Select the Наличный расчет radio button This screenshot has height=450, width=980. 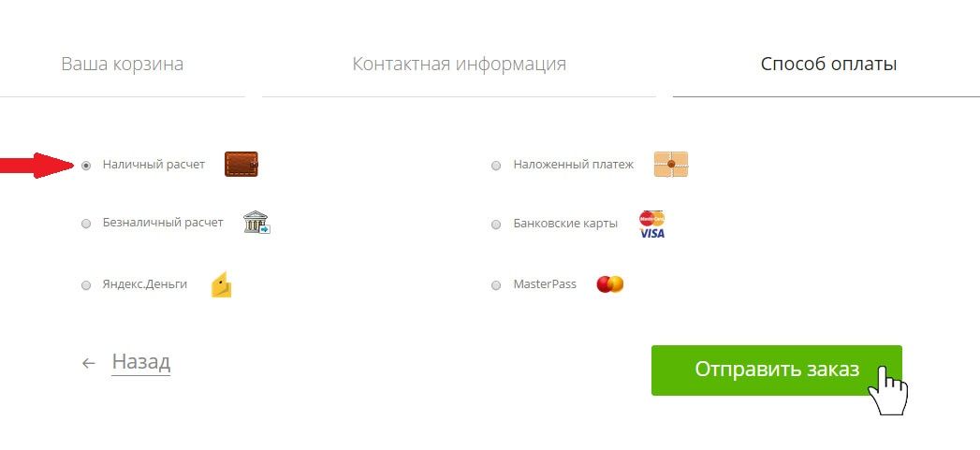tap(86, 166)
